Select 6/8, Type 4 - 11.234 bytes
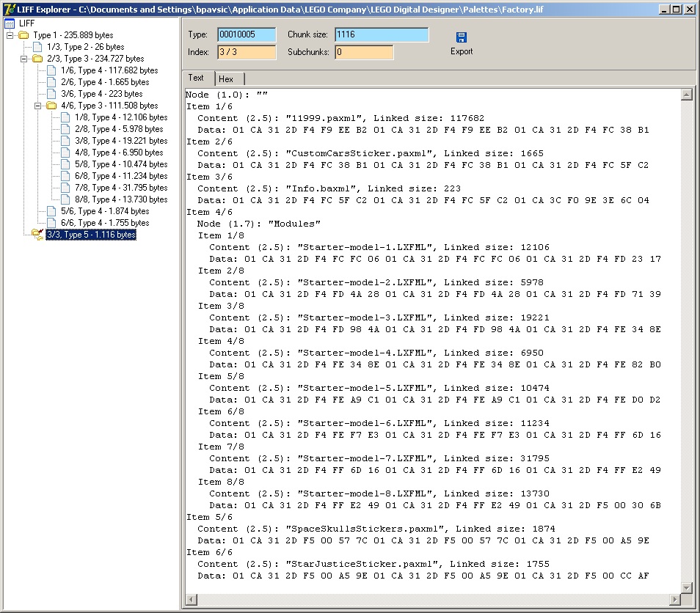The image size is (700, 613). [121, 176]
